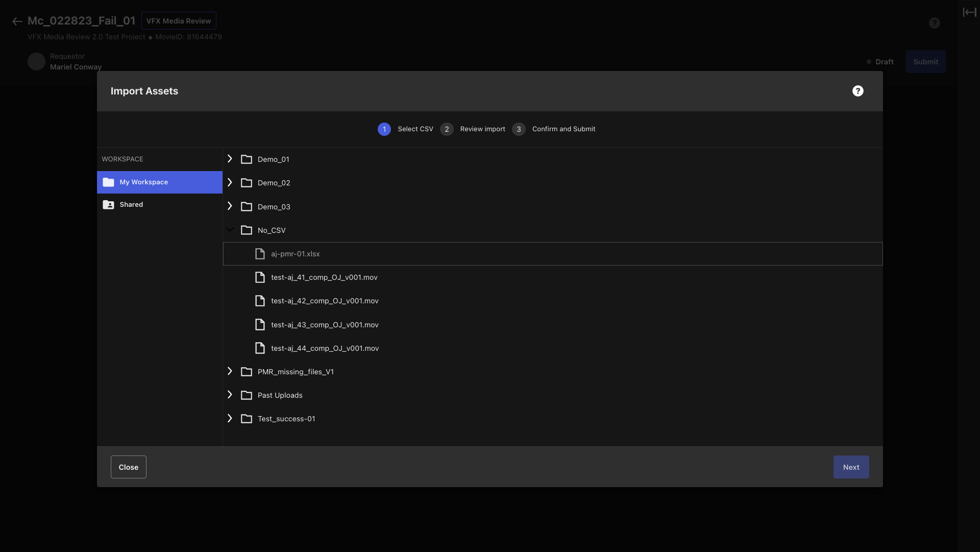Click the Draft status indicator

(880, 62)
